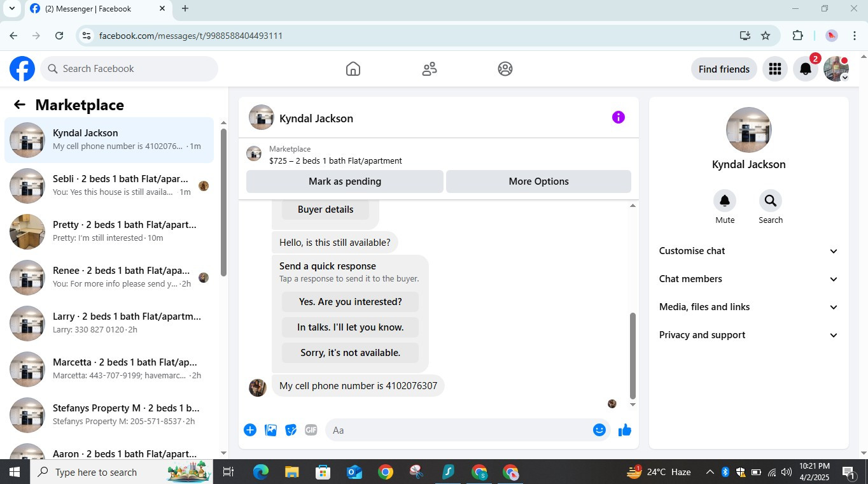Open the Sebli conversation
This screenshot has width=868, height=484.
point(109,186)
